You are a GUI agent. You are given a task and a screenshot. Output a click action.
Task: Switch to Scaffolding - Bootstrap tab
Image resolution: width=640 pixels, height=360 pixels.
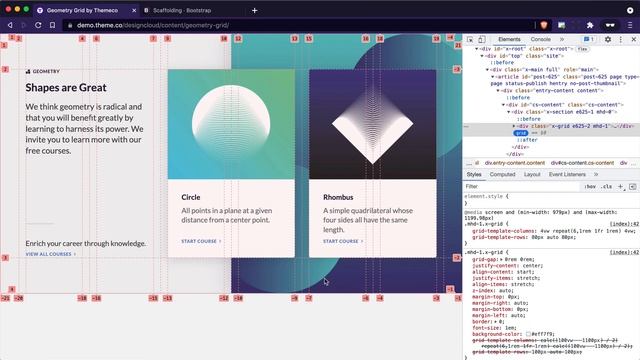point(182,10)
